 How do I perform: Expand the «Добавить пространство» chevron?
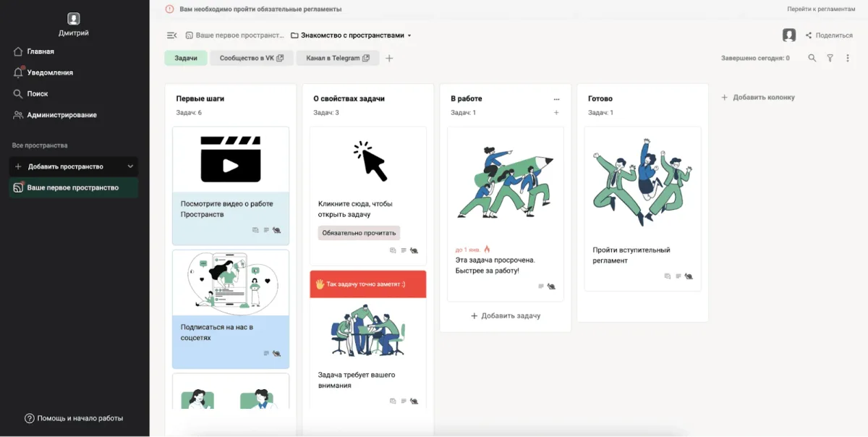pyautogui.click(x=130, y=166)
